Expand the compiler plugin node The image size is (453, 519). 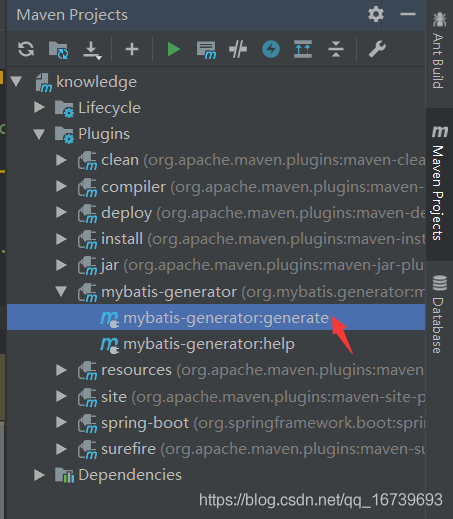coord(61,186)
